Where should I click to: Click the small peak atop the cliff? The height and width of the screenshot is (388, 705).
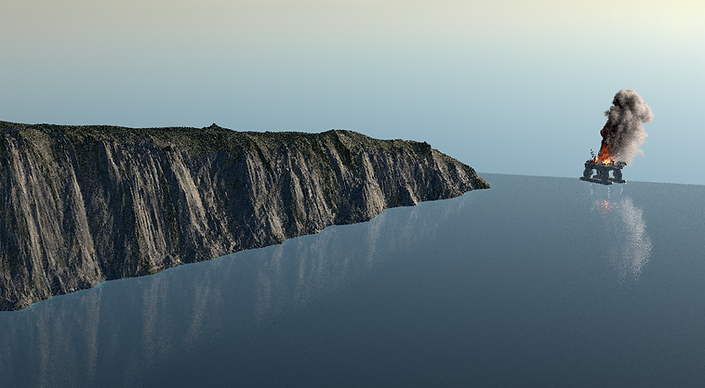coord(214,126)
